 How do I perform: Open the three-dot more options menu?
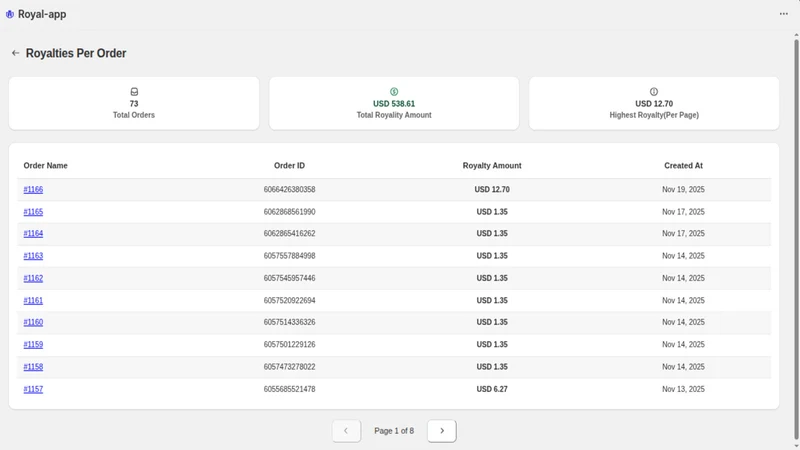point(784,14)
